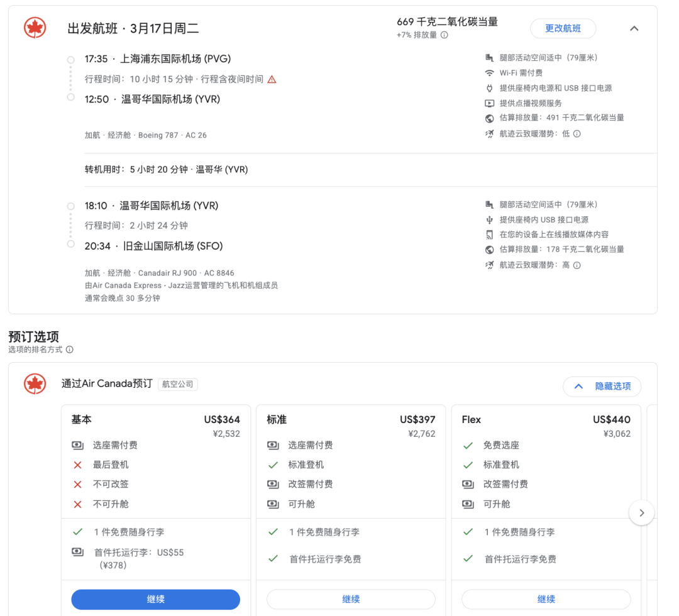
Task: Click the 出发航班 · 3月17日周二 heading
Action: tap(133, 29)
